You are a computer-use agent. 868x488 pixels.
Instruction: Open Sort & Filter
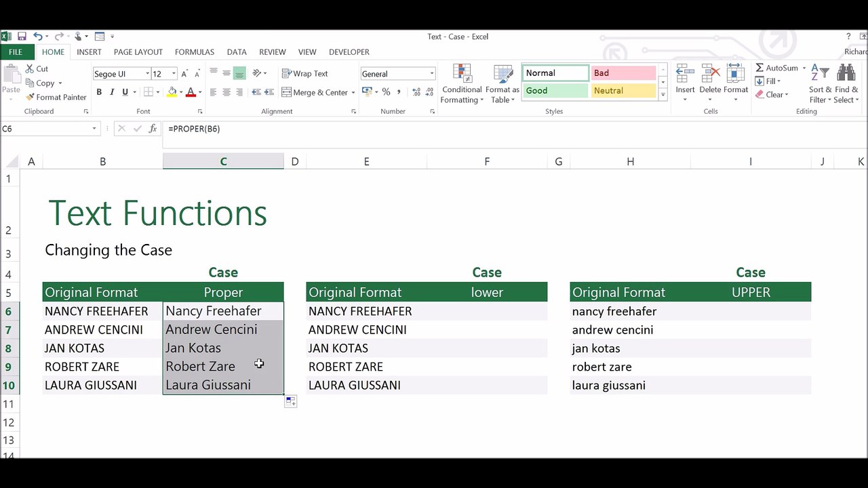click(x=821, y=84)
